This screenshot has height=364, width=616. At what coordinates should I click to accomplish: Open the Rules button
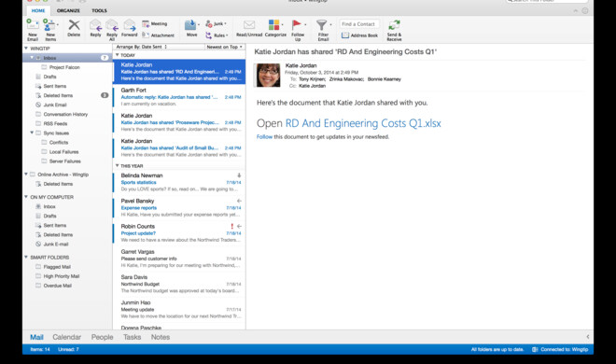(x=217, y=35)
